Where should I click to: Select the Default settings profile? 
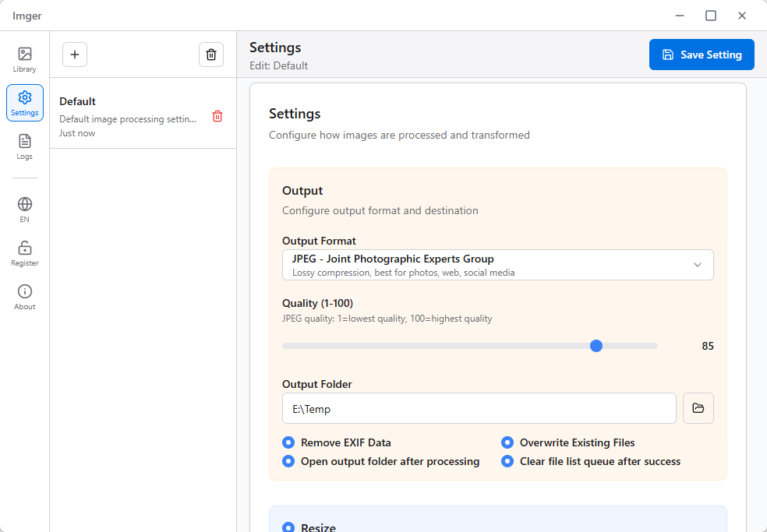(x=129, y=116)
